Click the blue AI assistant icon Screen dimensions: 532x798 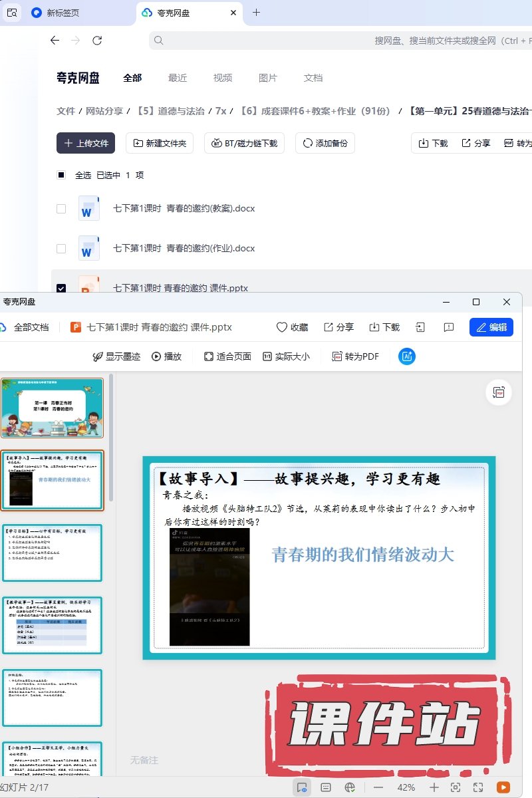pos(407,356)
